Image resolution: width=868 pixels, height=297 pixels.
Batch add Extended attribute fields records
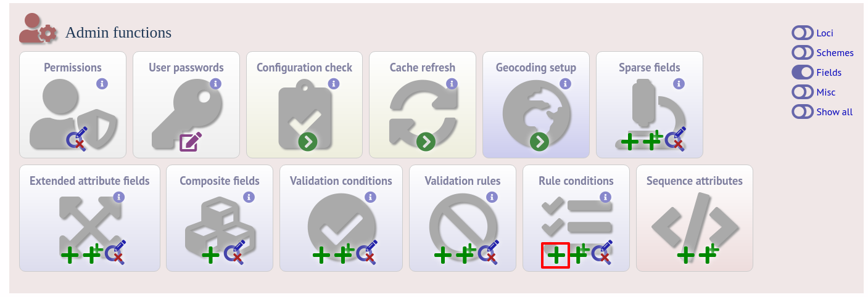[x=93, y=253]
